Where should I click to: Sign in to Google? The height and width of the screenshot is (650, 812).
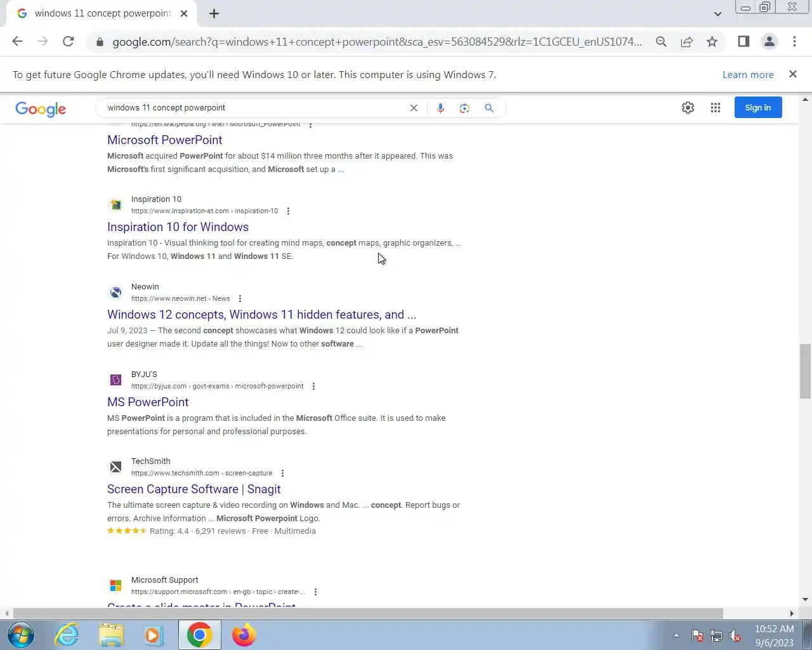point(758,107)
